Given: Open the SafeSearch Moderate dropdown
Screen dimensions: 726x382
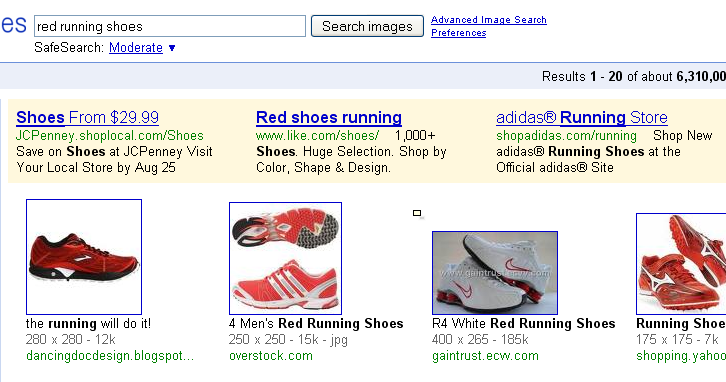Looking at the screenshot, I should (x=136, y=48).
